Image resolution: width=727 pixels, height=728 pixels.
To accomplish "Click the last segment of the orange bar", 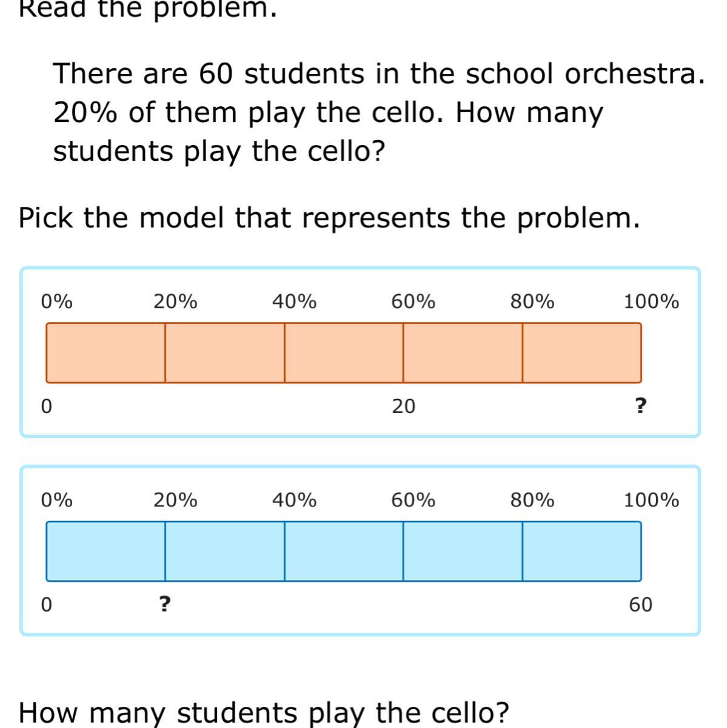I will 581,352.
